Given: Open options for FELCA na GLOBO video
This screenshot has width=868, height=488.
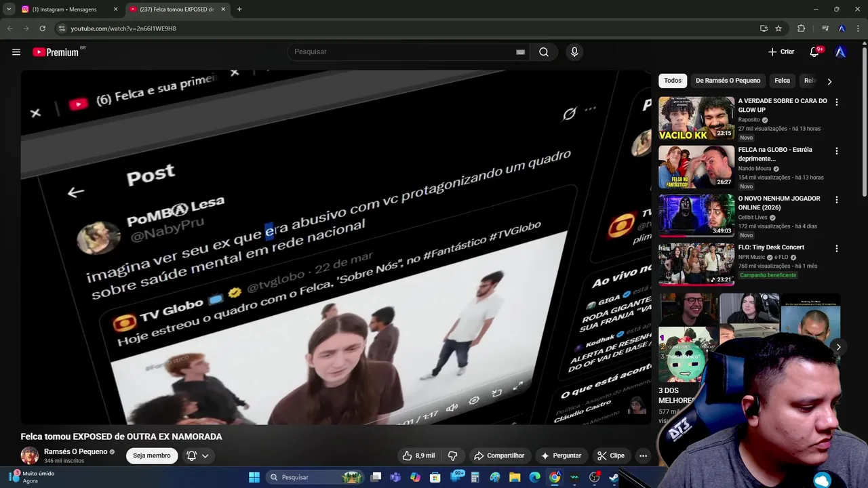Looking at the screenshot, I should tap(836, 150).
